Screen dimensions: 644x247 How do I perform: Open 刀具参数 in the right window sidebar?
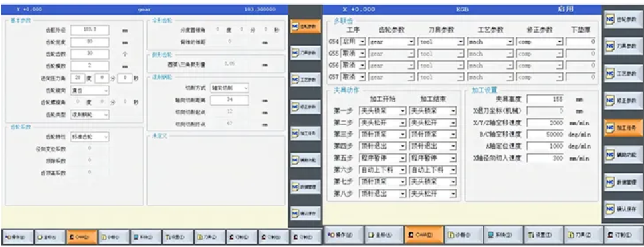coord(623,46)
